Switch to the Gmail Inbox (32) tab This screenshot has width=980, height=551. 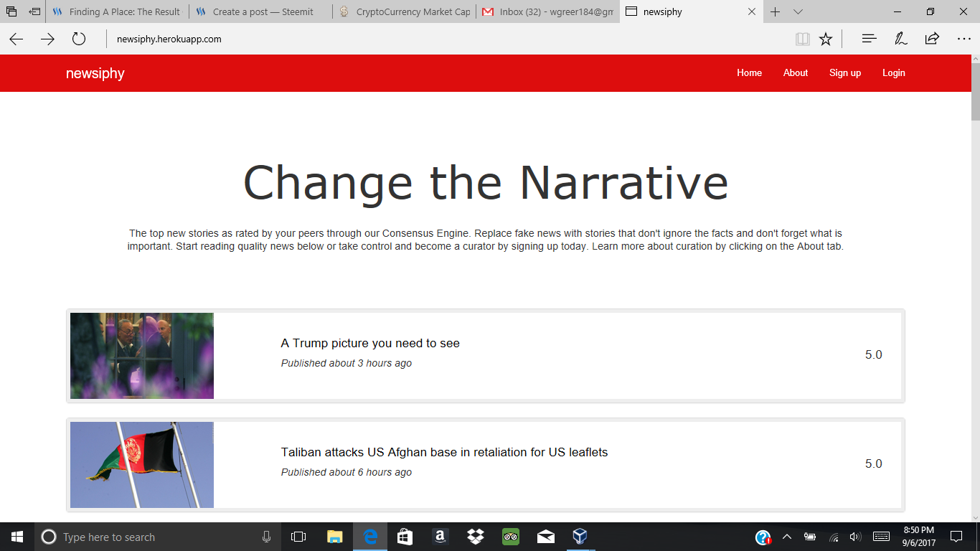[x=548, y=11]
